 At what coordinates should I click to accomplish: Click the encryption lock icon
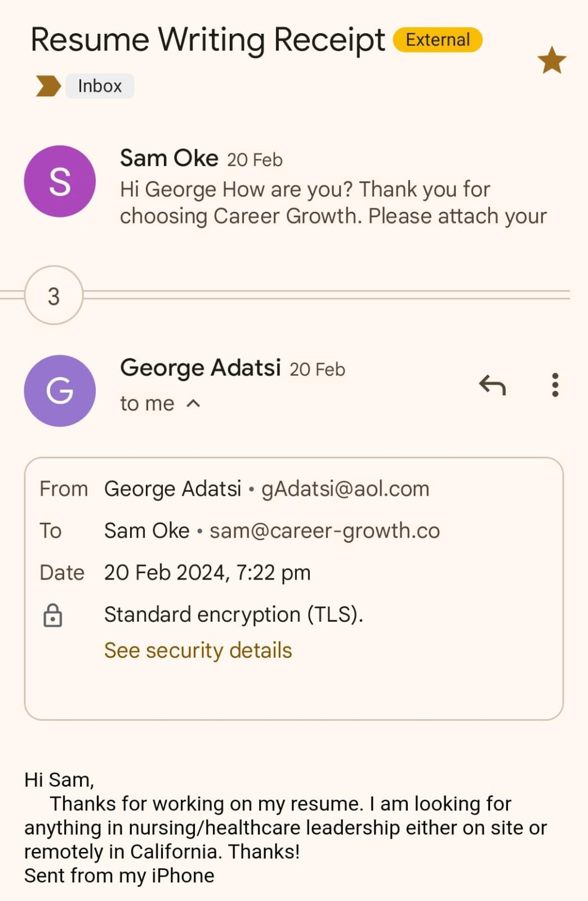pyautogui.click(x=53, y=615)
